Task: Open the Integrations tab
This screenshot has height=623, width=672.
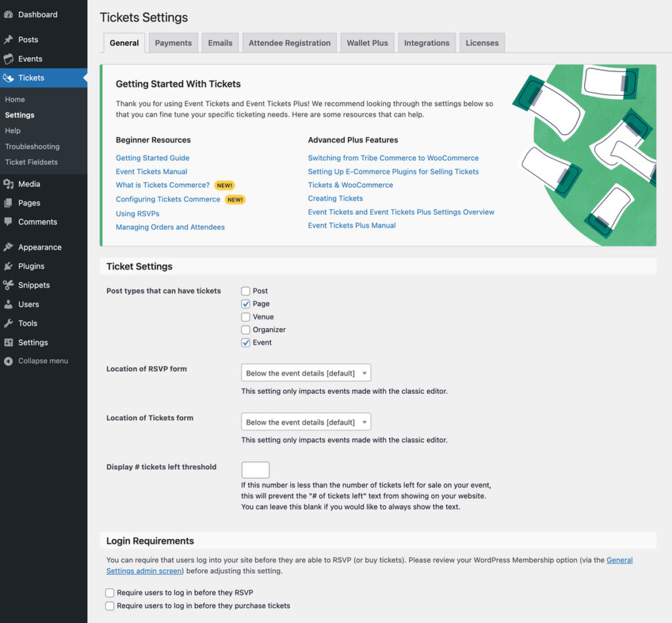Action: (x=427, y=42)
